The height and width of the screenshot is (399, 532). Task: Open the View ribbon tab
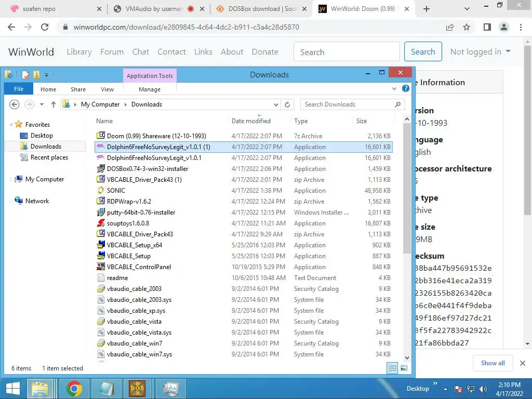click(107, 89)
